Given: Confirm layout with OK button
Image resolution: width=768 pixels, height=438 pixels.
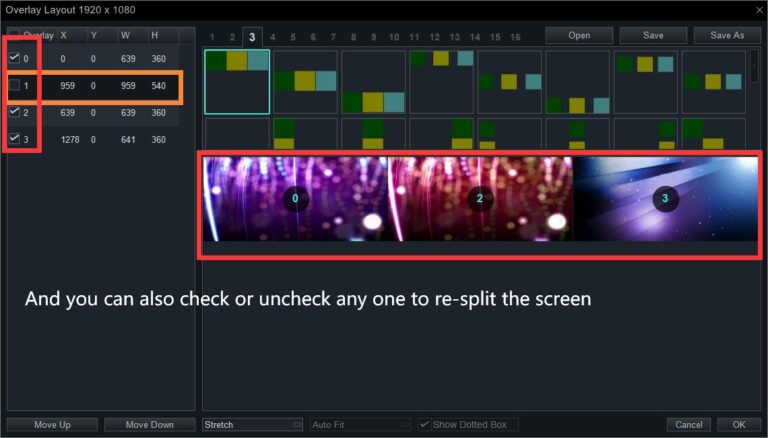Looking at the screenshot, I should click(739, 425).
